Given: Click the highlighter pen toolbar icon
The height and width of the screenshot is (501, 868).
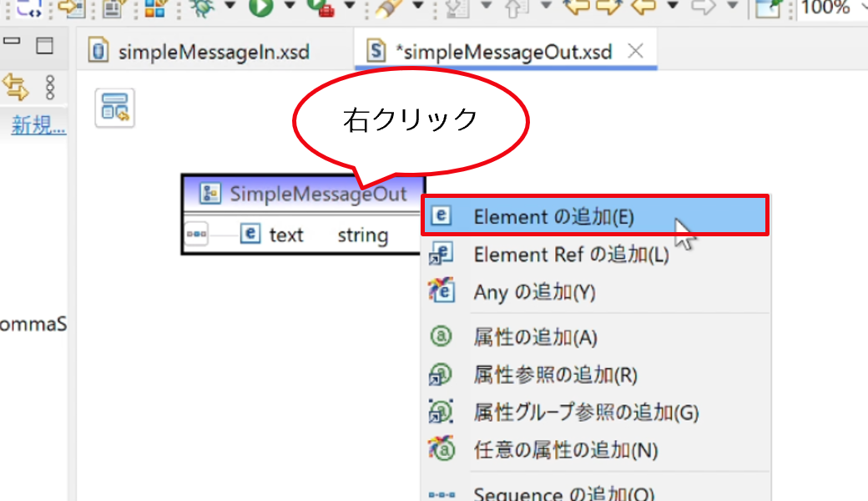Looking at the screenshot, I should 389,8.
